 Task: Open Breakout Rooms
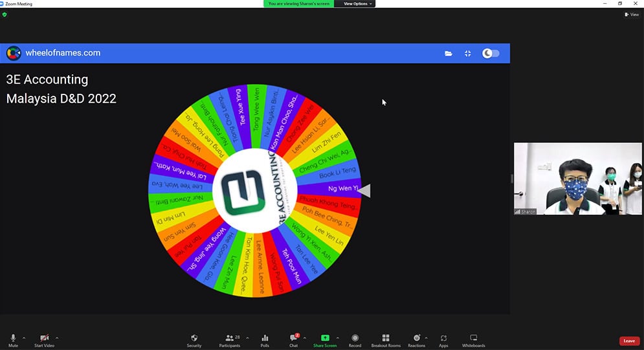pyautogui.click(x=386, y=340)
